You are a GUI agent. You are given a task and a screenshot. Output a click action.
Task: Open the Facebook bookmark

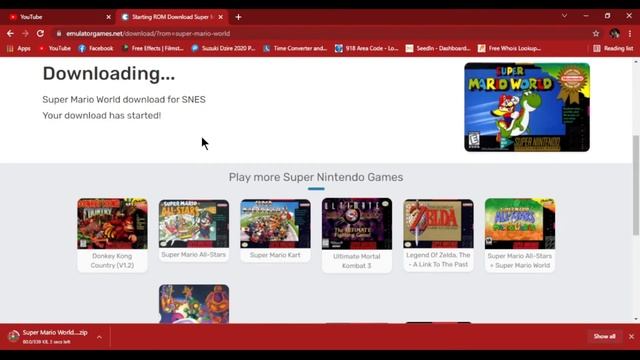[x=96, y=48]
